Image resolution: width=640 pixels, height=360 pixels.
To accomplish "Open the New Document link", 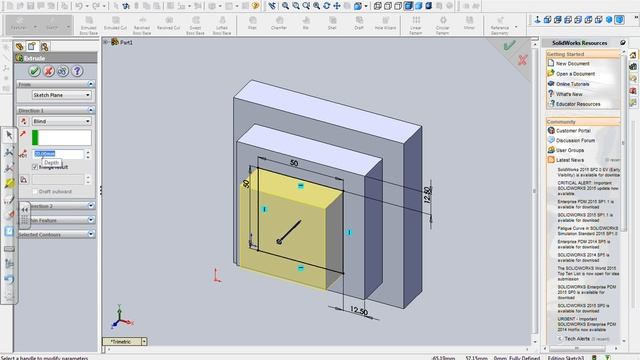I will click(572, 64).
